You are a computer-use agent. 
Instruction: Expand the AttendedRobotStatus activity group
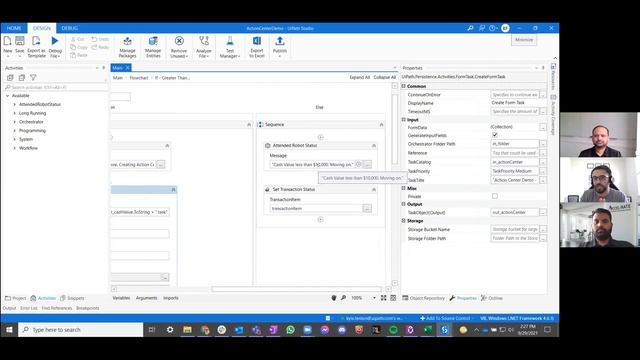tap(15, 104)
